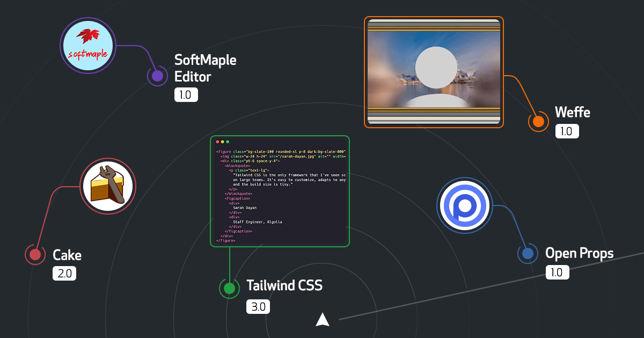Expand the Cake 2.0 version badge
Image resolution: width=644 pixels, height=338 pixels.
pyautogui.click(x=64, y=273)
